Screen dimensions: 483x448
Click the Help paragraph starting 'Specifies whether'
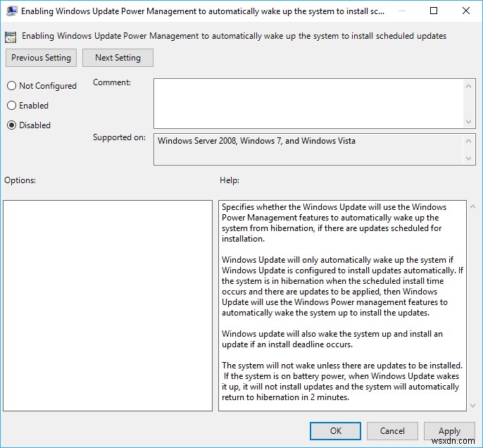coord(334,223)
